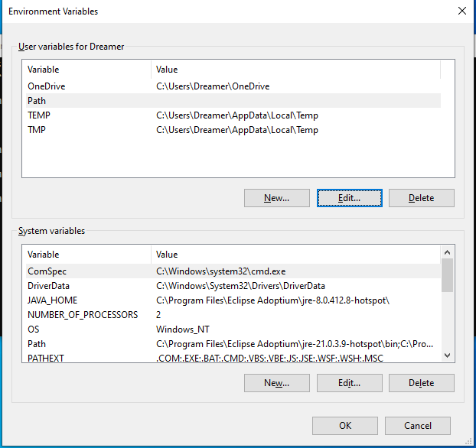Click the .COM;.EXE;.BAT PATHEXT value
This screenshot has width=476, height=448.
coord(269,359)
